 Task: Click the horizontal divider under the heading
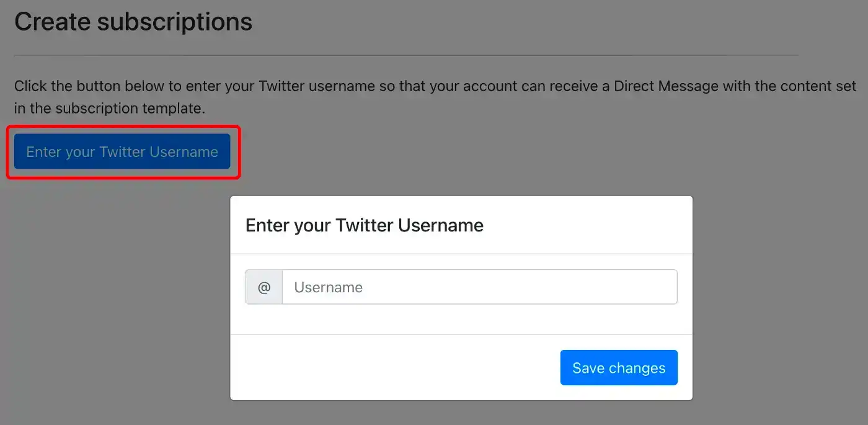point(406,55)
